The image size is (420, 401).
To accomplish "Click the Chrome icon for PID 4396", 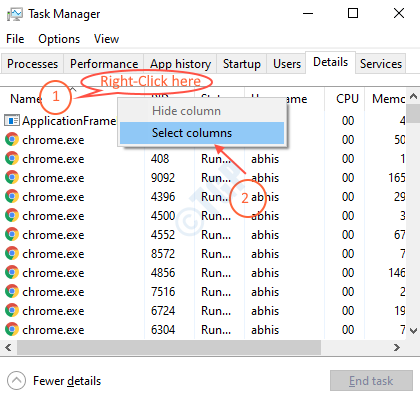I will click(x=12, y=197).
